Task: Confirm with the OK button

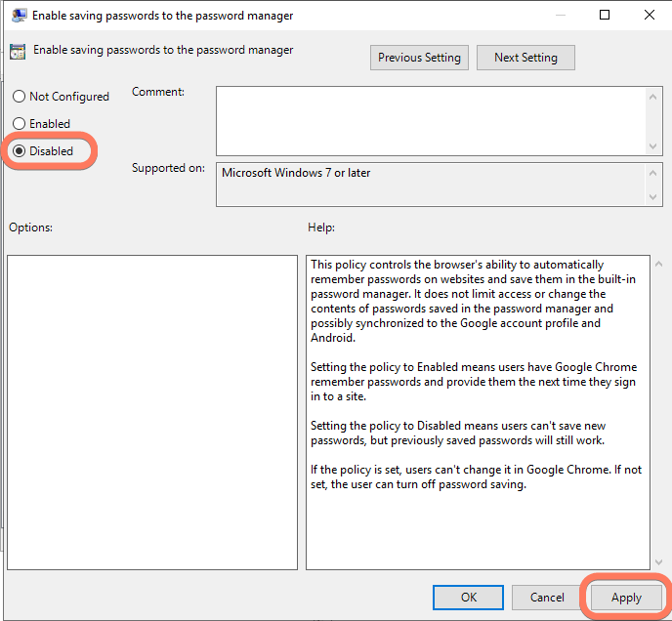Action: [x=469, y=597]
